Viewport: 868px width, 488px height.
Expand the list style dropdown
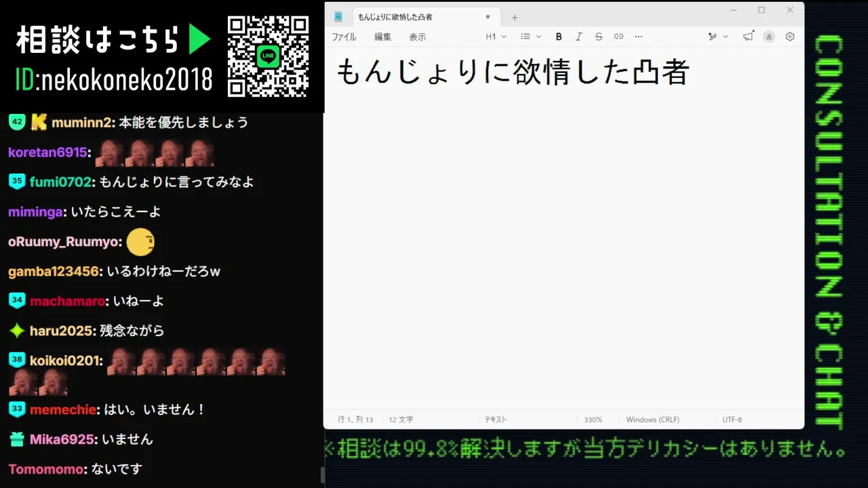(x=531, y=37)
